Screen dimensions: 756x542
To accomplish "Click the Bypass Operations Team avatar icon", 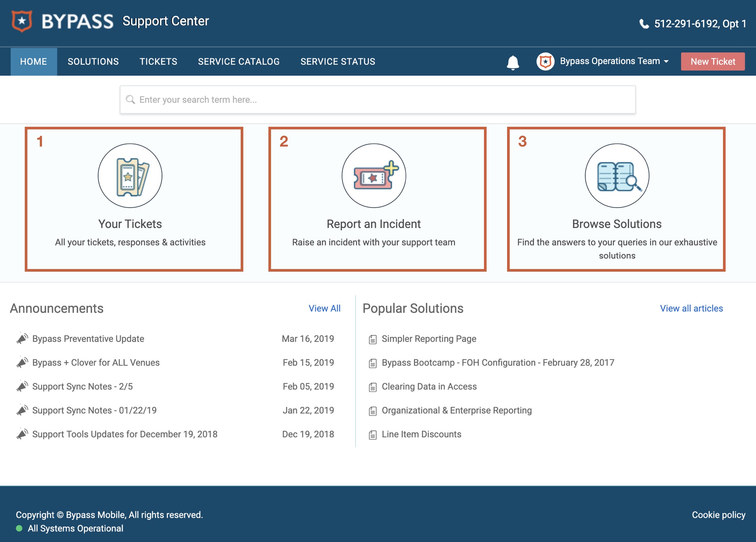I will click(545, 61).
